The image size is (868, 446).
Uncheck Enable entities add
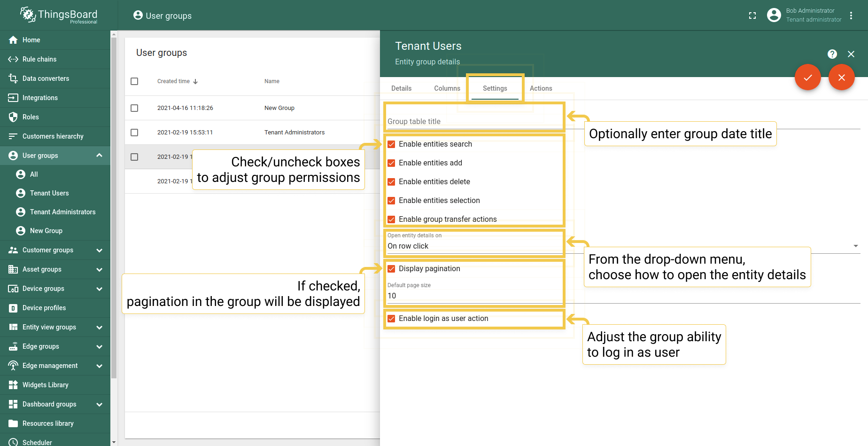click(391, 163)
